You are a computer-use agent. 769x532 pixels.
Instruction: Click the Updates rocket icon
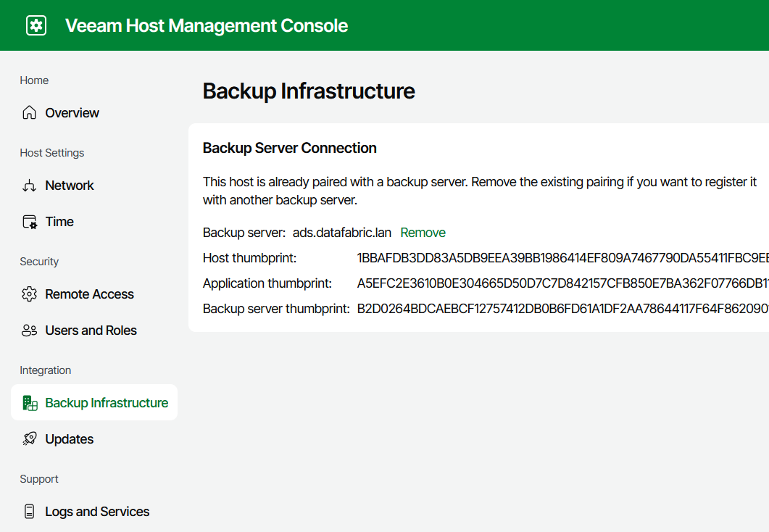pos(30,439)
